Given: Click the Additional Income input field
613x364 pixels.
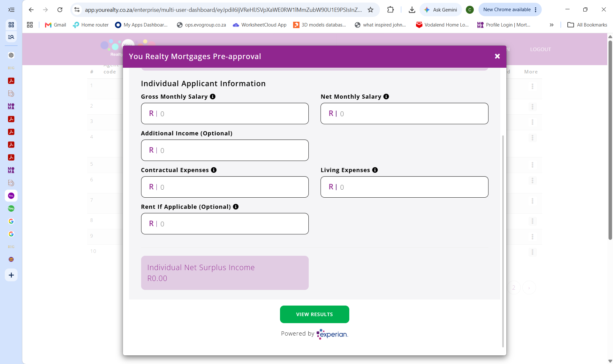Looking at the screenshot, I should click(x=225, y=150).
